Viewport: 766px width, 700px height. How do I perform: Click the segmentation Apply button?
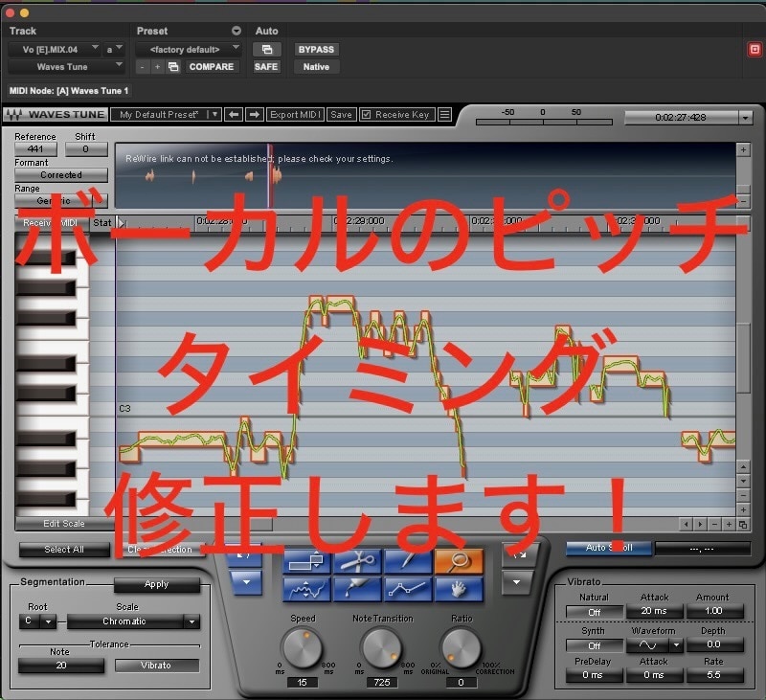[x=157, y=584]
